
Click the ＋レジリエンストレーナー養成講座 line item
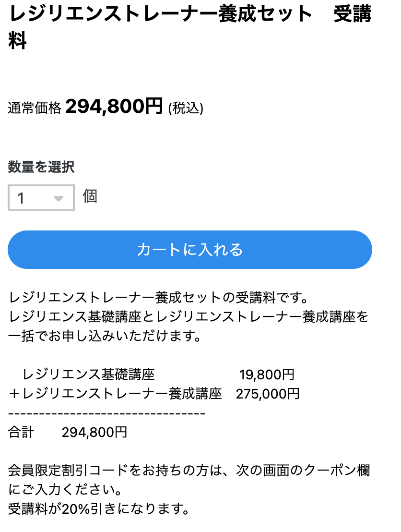tap(115, 394)
